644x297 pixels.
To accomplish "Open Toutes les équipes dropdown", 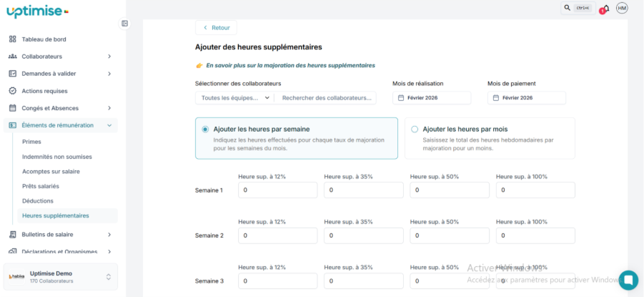I will coord(236,98).
